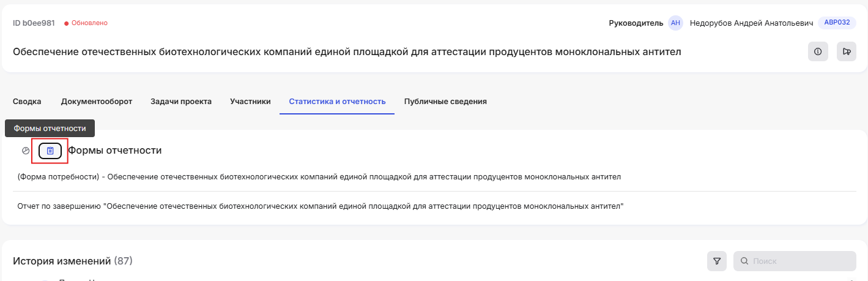
Task: Click the flag icon button near title
Action: pos(847,51)
